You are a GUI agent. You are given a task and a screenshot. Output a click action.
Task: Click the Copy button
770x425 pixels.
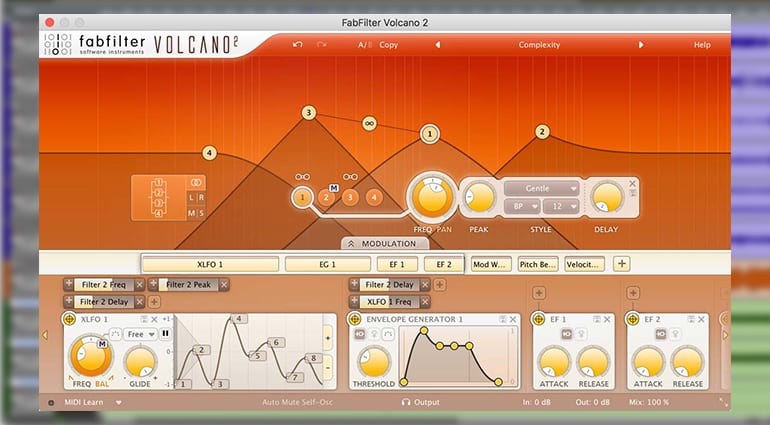pyautogui.click(x=388, y=45)
